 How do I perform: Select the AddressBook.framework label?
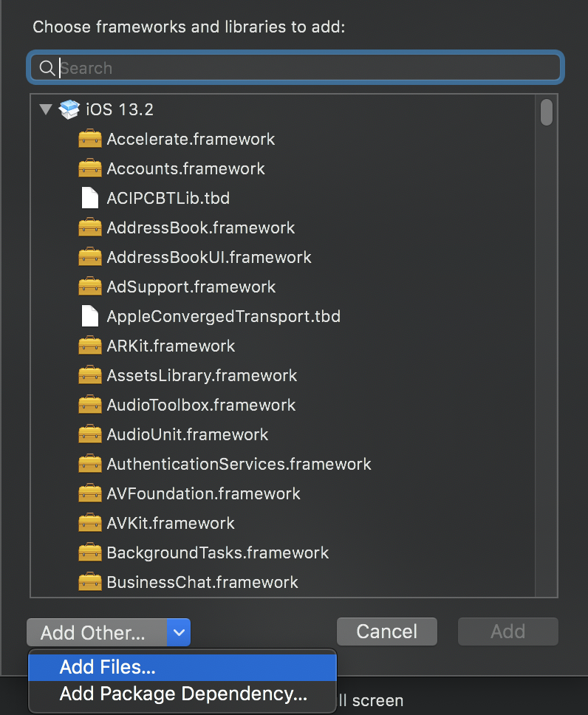click(201, 227)
